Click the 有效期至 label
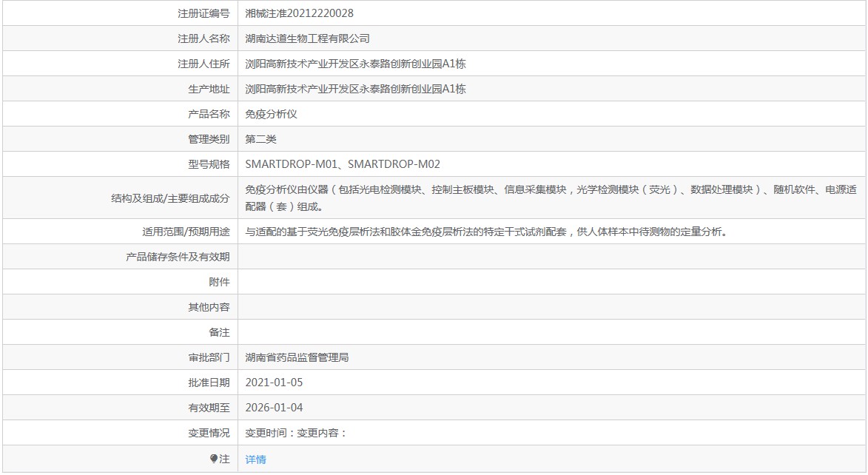This screenshot has height=475, width=868. (209, 408)
